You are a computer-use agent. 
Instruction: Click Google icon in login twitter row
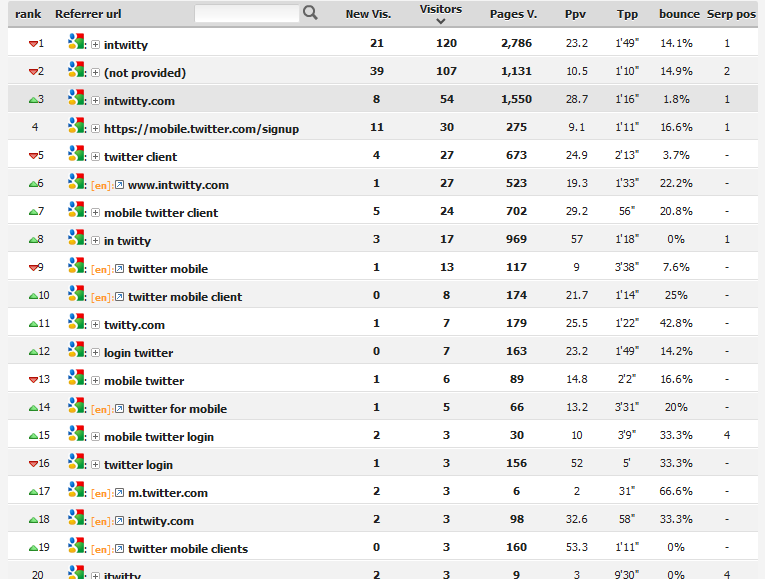[x=76, y=349]
